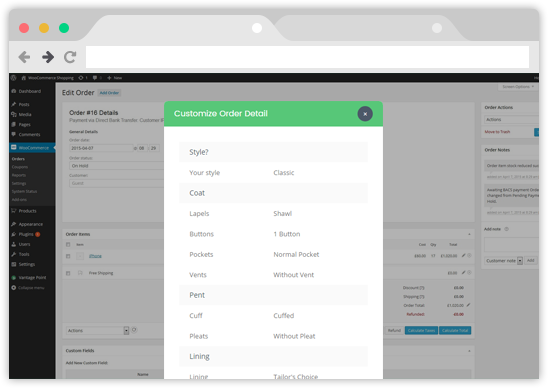Open Vantage Point in the sidebar
The height and width of the screenshot is (388, 548).
(x=29, y=278)
